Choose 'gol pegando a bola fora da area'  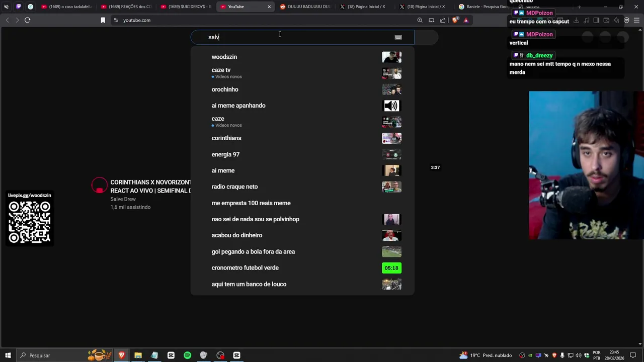click(302, 251)
